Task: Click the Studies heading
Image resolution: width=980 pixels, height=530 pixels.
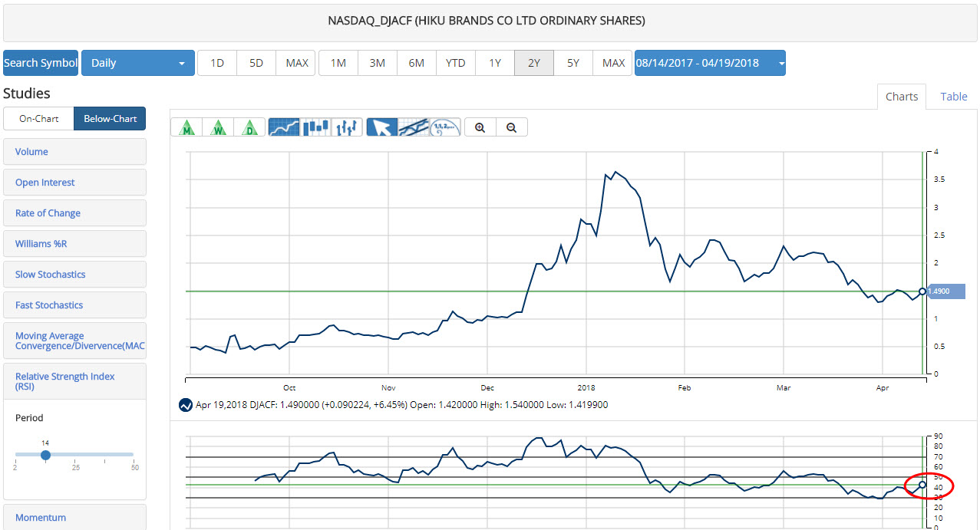Action: [x=27, y=94]
